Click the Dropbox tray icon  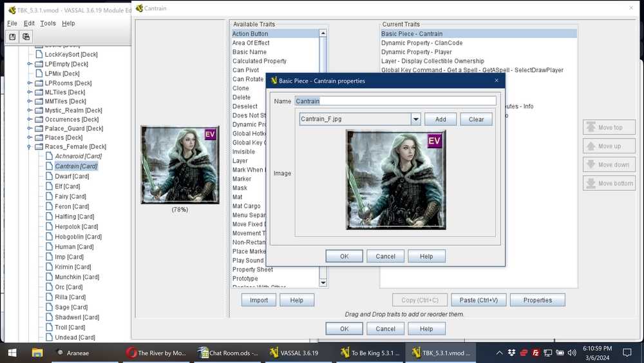click(511, 353)
